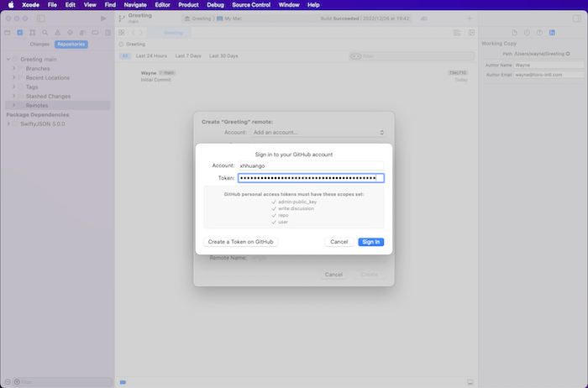588x388 pixels.
Task: Expand the Stashed Changes tree item
Action: pos(14,96)
